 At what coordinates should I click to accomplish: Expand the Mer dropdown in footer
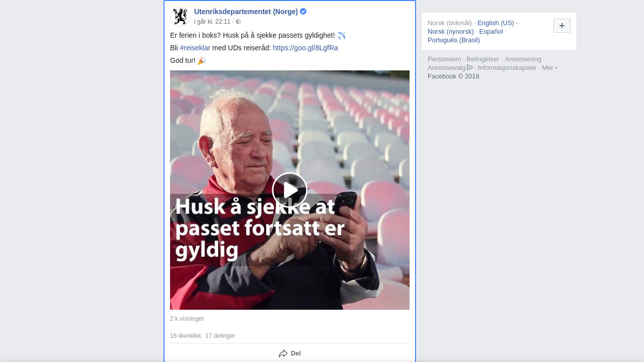tap(549, 68)
